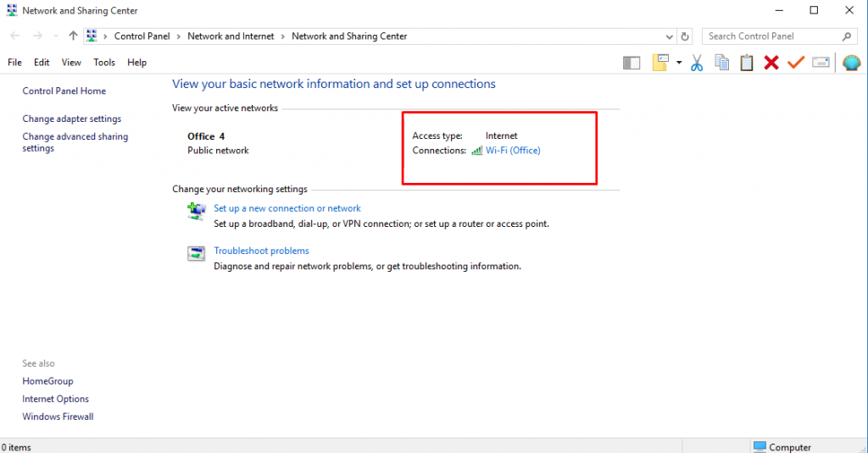
Task: Click the scissors Cut icon in toolbar
Action: click(x=697, y=63)
